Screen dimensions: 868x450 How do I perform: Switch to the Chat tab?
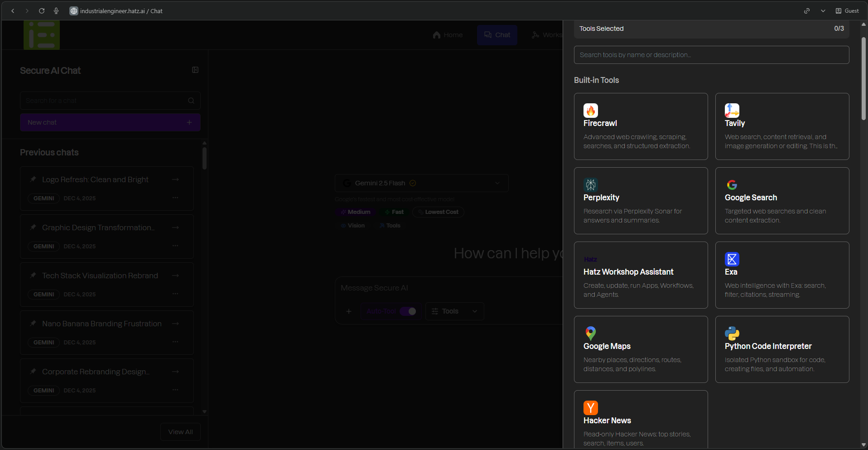[497, 35]
